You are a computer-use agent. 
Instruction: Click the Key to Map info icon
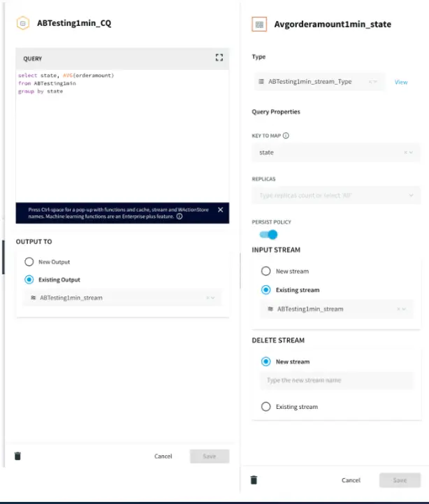point(286,136)
